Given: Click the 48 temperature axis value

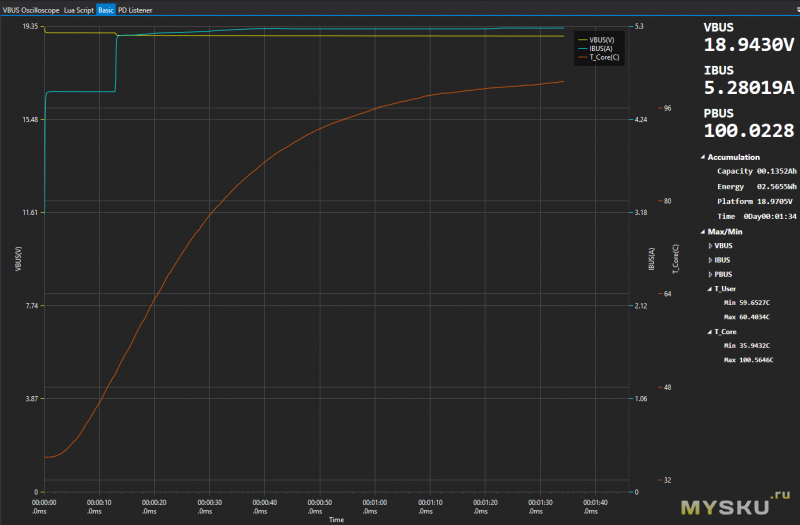Looking at the screenshot, I should tap(667, 387).
